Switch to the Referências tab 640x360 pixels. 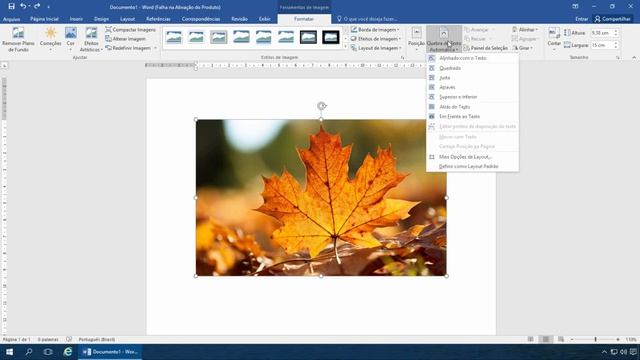pos(158,19)
